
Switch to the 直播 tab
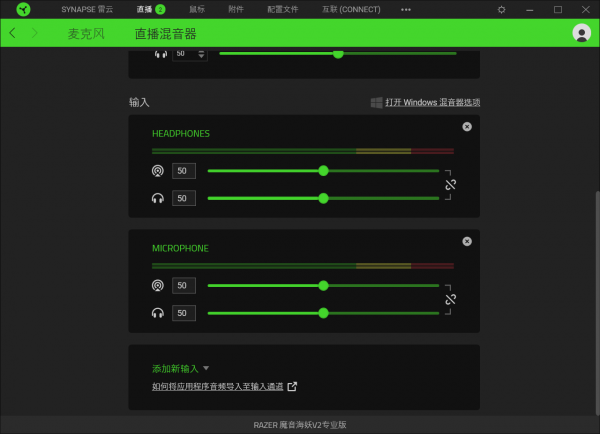tap(145, 10)
